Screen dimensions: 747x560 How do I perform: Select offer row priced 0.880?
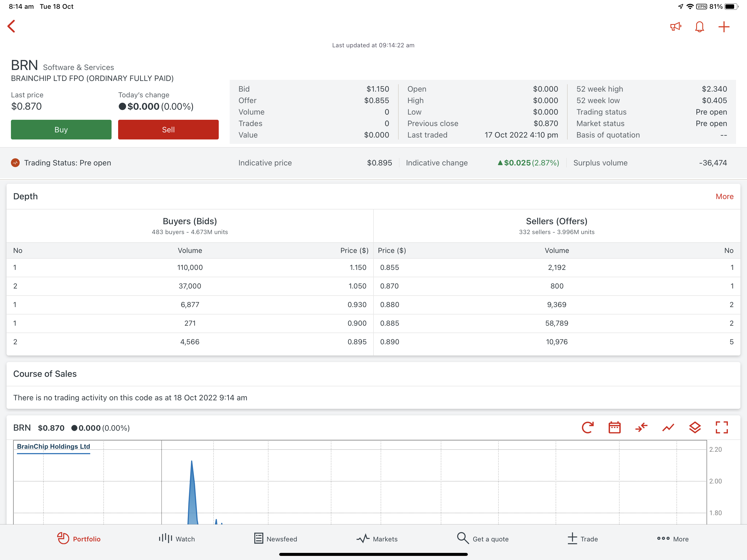click(557, 305)
